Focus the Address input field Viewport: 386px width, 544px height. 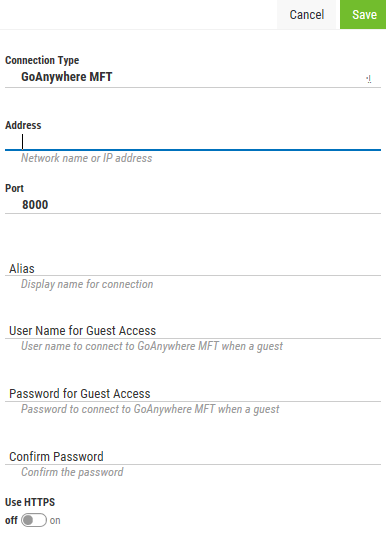[x=193, y=142]
